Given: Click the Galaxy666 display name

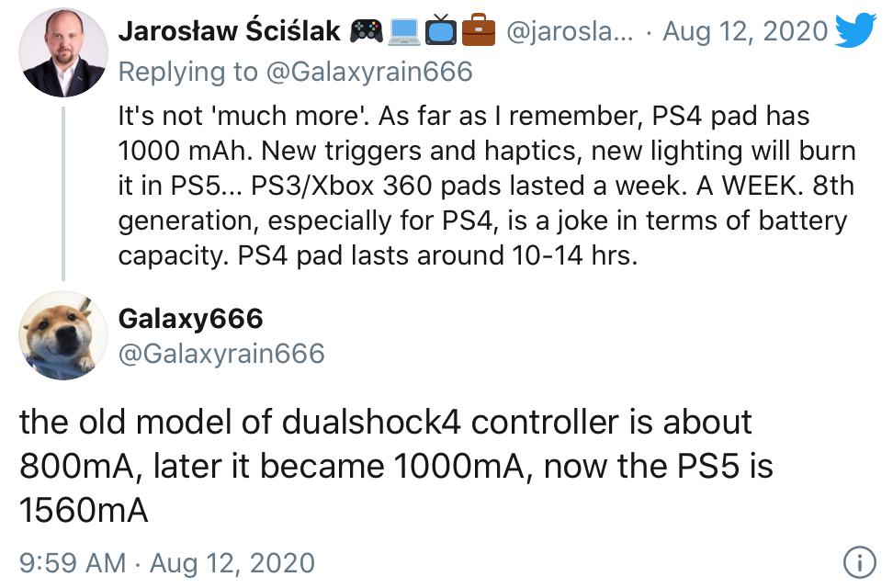Looking at the screenshot, I should point(191,318).
